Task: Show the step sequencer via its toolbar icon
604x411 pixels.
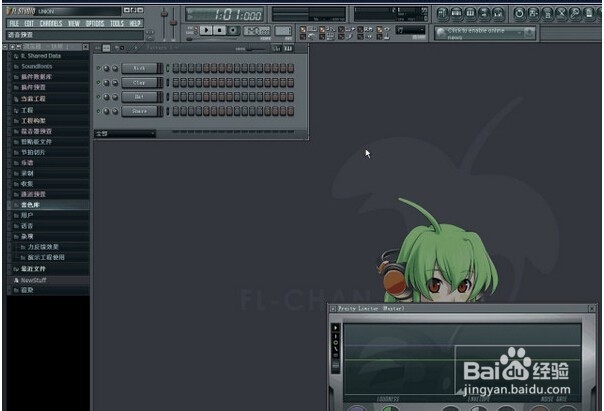Action: tap(456, 14)
